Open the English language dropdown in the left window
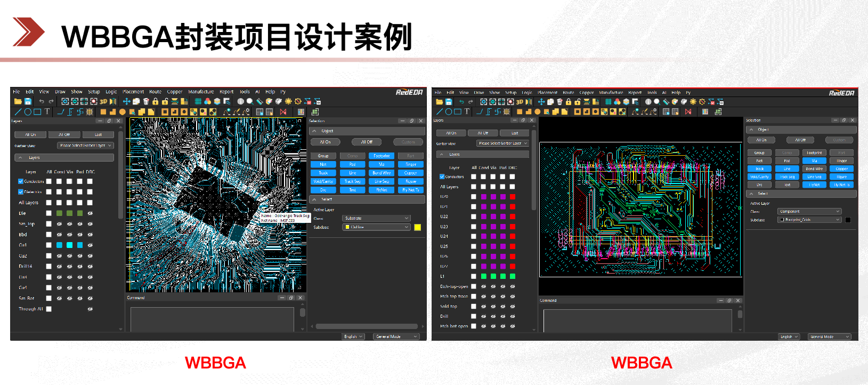 (353, 336)
